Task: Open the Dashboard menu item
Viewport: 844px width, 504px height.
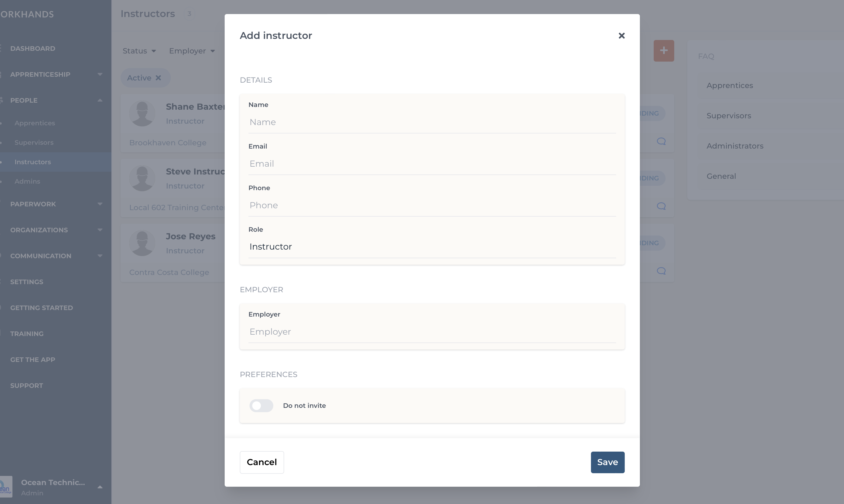Action: (x=33, y=49)
